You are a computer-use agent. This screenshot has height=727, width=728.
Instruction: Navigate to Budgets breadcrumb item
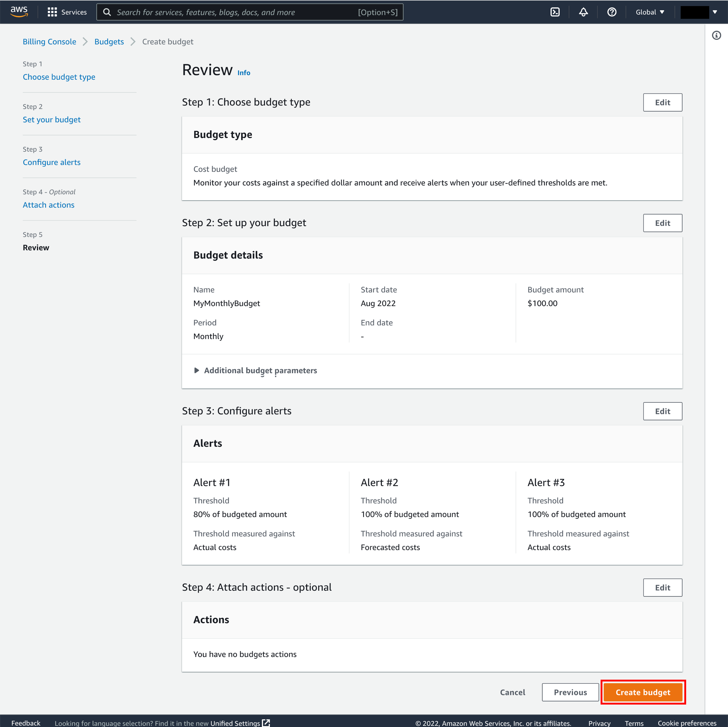point(109,42)
